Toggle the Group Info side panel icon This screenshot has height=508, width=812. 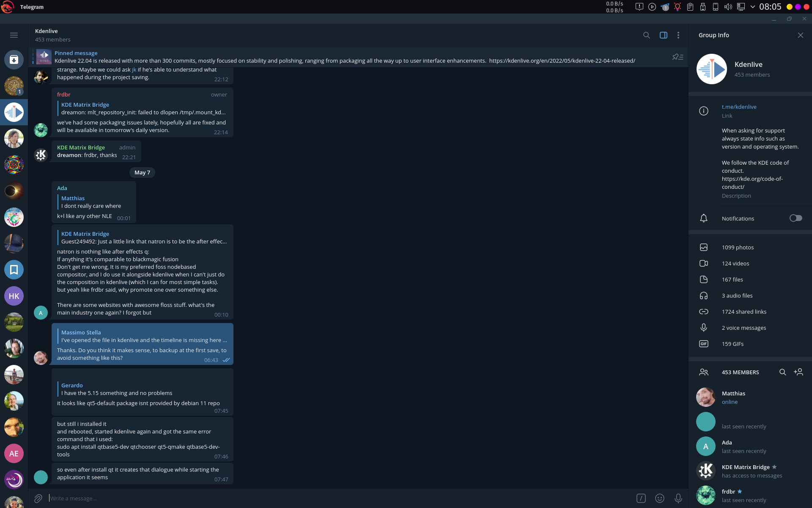coord(663,35)
